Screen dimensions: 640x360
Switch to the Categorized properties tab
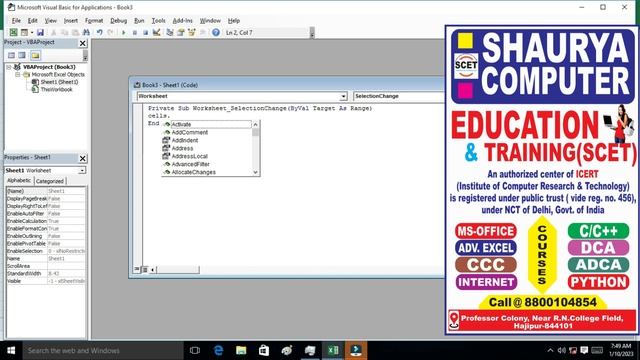(x=49, y=181)
